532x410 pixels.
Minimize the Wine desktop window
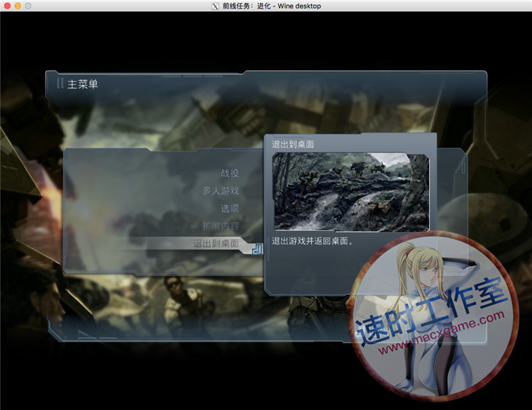(18, 6)
